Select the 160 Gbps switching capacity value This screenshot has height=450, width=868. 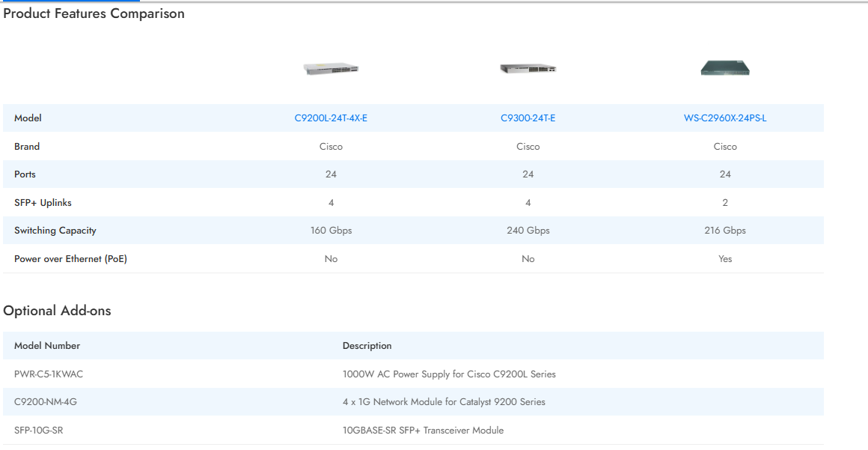click(331, 231)
